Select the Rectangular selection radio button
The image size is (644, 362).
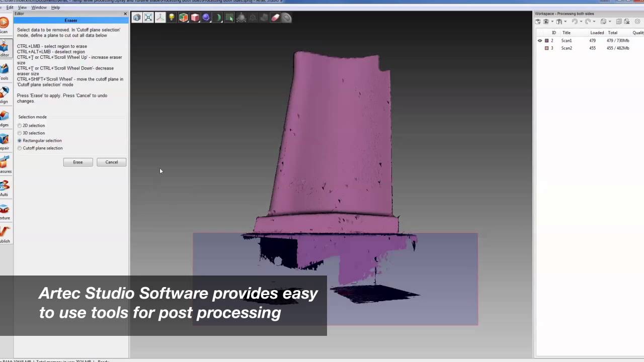coord(20,141)
